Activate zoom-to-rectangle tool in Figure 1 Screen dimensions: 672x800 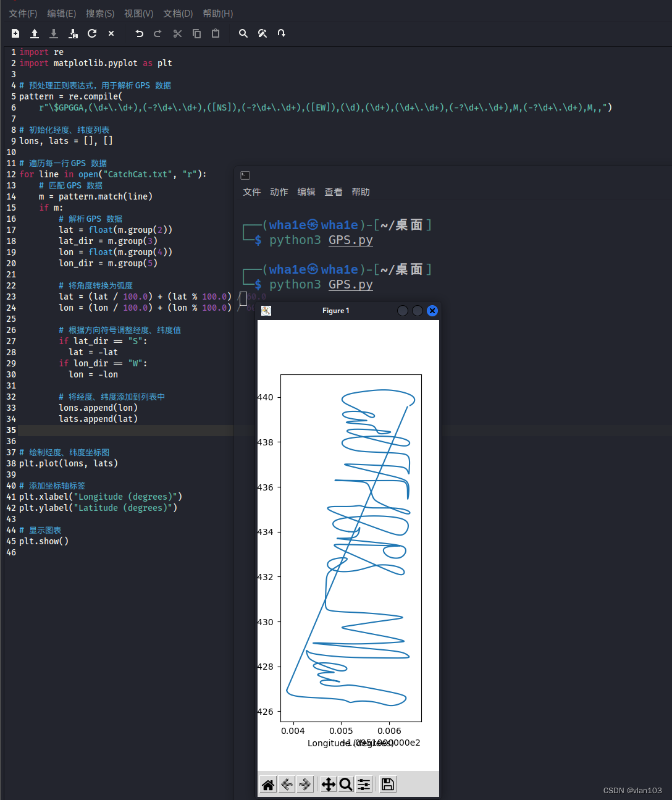[x=346, y=785]
